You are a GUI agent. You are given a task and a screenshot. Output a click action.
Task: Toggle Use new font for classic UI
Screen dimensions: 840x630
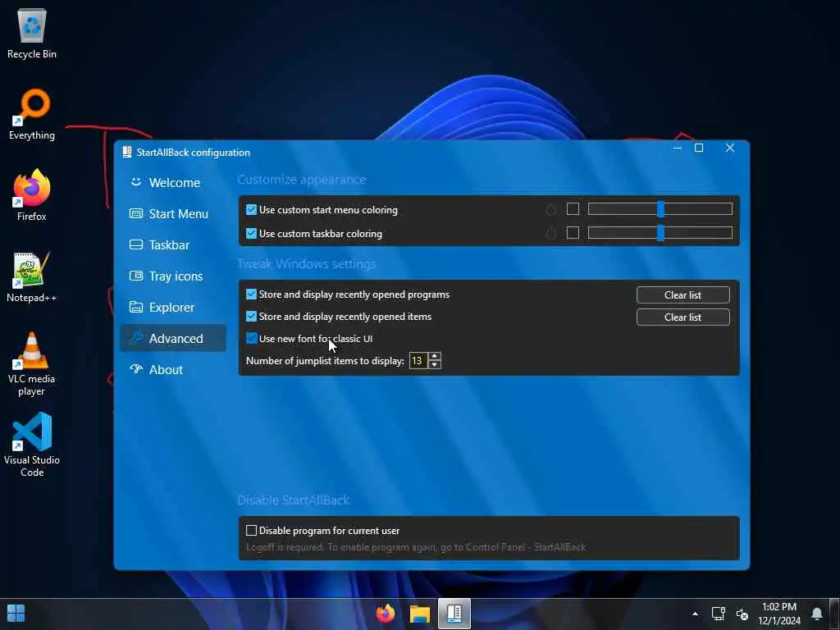pos(251,338)
